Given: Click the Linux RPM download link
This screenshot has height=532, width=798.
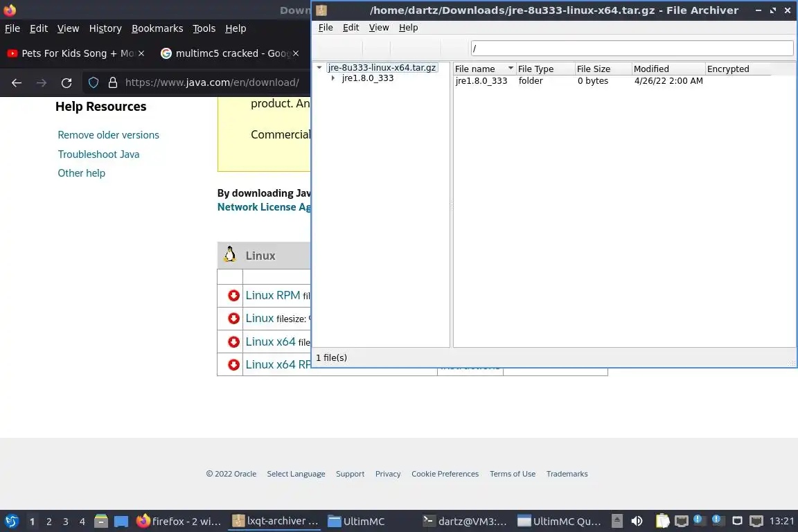Looking at the screenshot, I should 273,295.
